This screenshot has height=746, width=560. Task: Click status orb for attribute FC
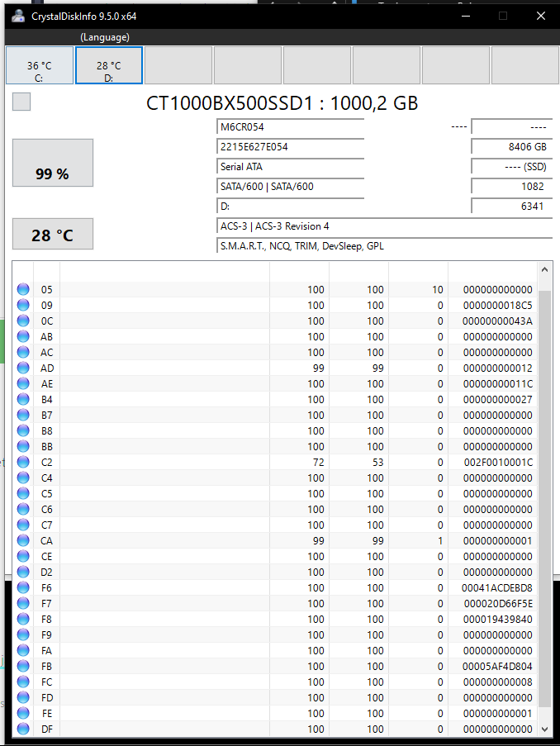[x=23, y=682]
